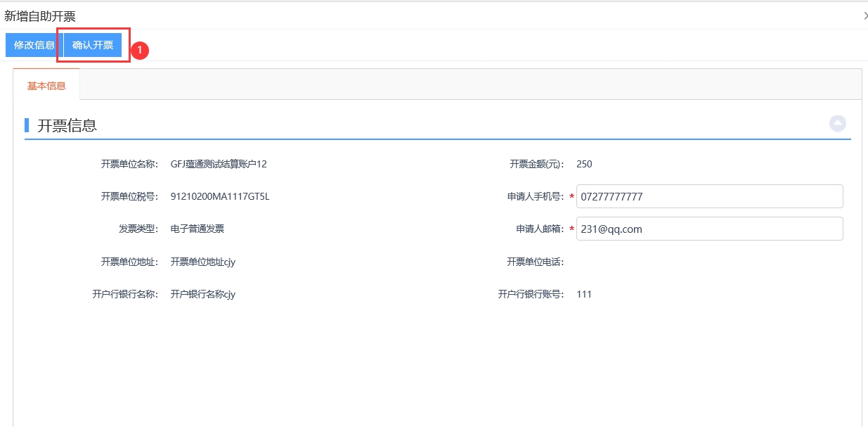
Task: Confirm invoicing with the 确认开票 button
Action: [93, 45]
